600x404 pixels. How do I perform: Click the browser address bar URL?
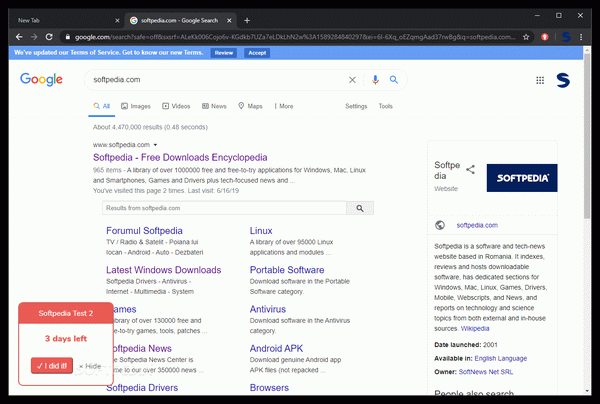click(x=295, y=37)
